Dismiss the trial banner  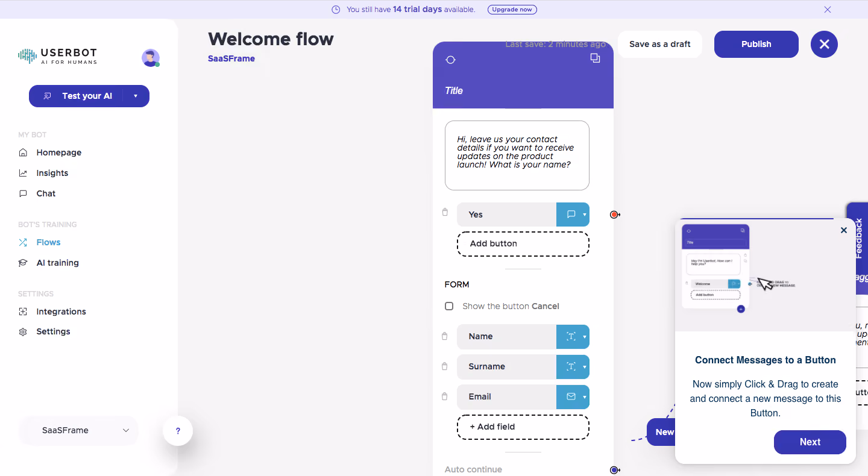[828, 10]
